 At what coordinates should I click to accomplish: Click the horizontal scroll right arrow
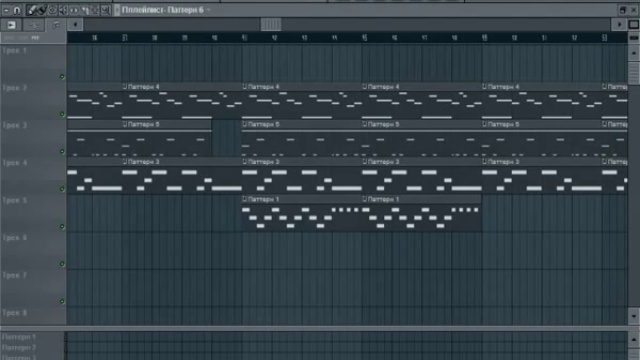tap(619, 24)
